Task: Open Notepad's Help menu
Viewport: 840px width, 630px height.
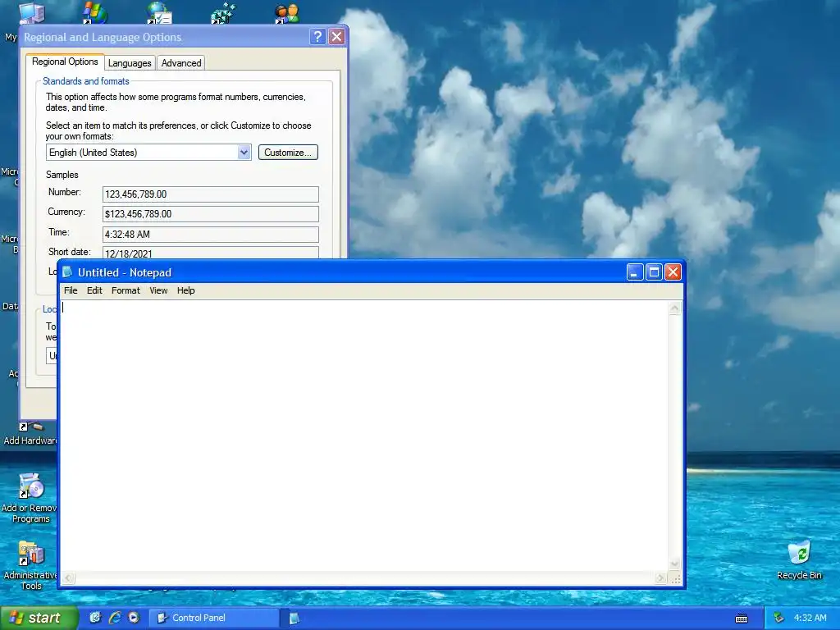Action: [x=186, y=290]
